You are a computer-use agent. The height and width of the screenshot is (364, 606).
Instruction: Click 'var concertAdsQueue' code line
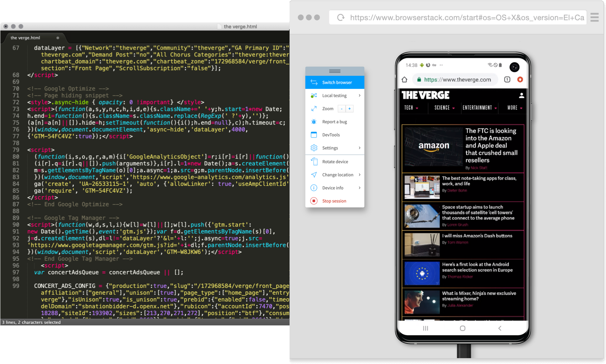tap(109, 272)
